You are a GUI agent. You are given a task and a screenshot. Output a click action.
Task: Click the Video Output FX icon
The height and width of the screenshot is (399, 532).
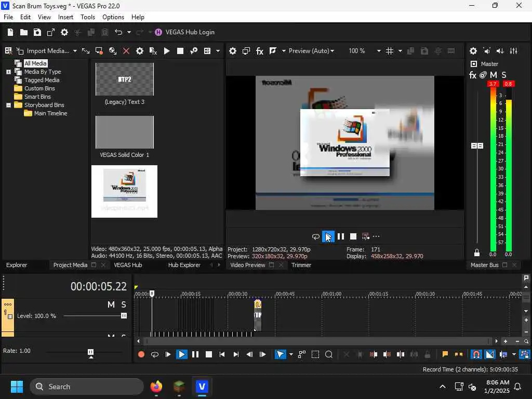pos(260,51)
